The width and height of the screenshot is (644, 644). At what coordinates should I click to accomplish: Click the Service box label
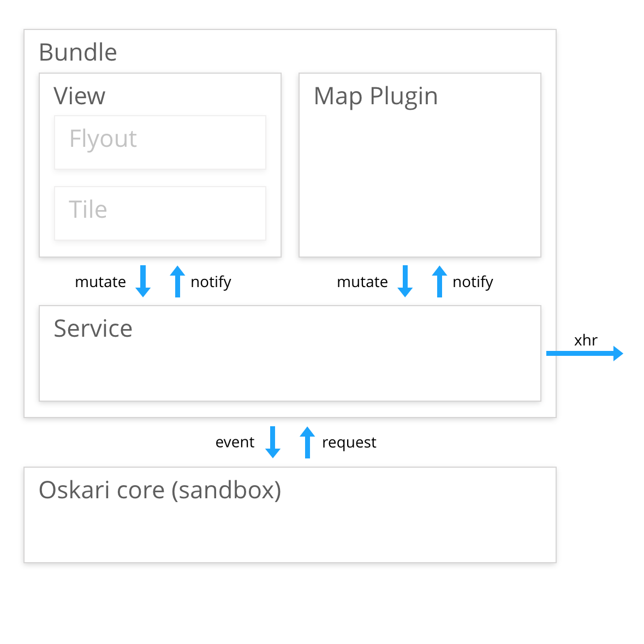[x=93, y=329]
